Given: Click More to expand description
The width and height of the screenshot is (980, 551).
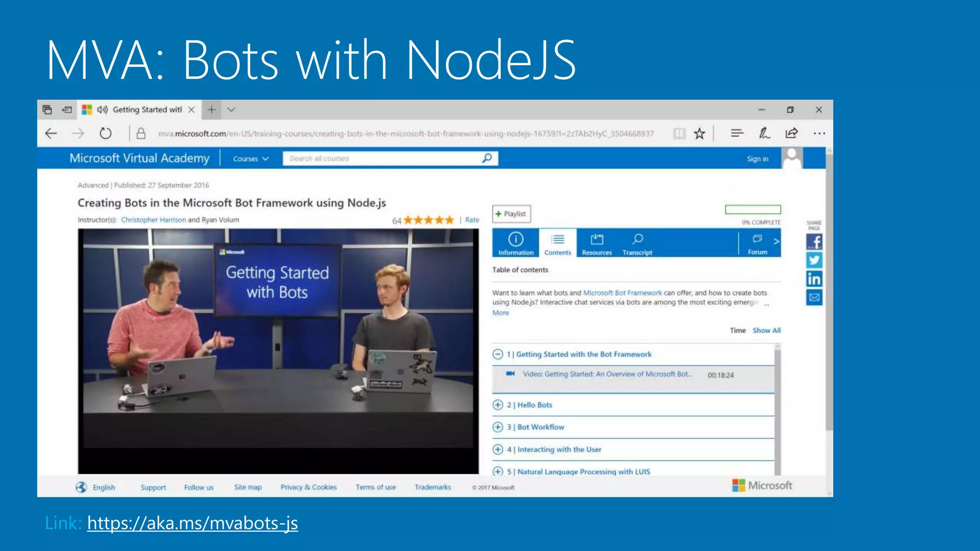Looking at the screenshot, I should 501,313.
